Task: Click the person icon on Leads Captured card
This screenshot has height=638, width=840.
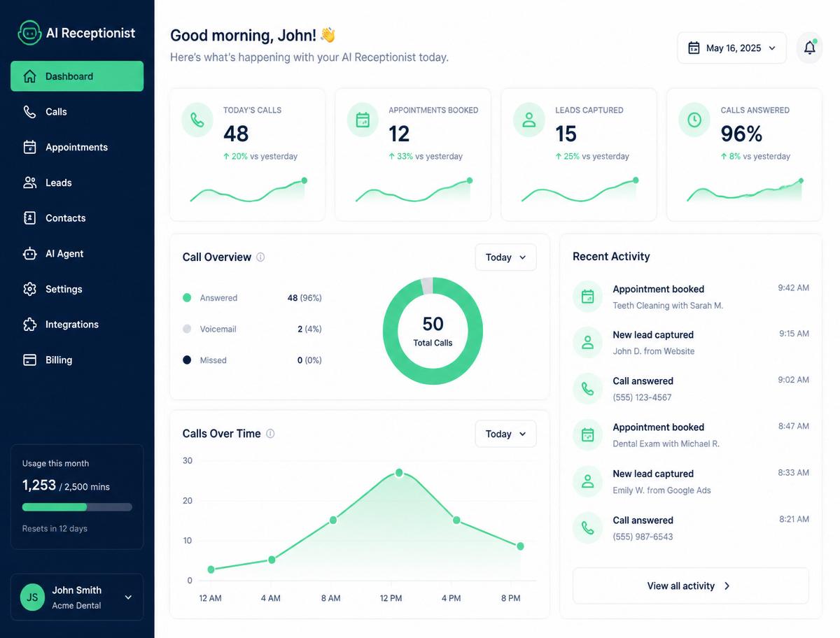Action: click(528, 120)
